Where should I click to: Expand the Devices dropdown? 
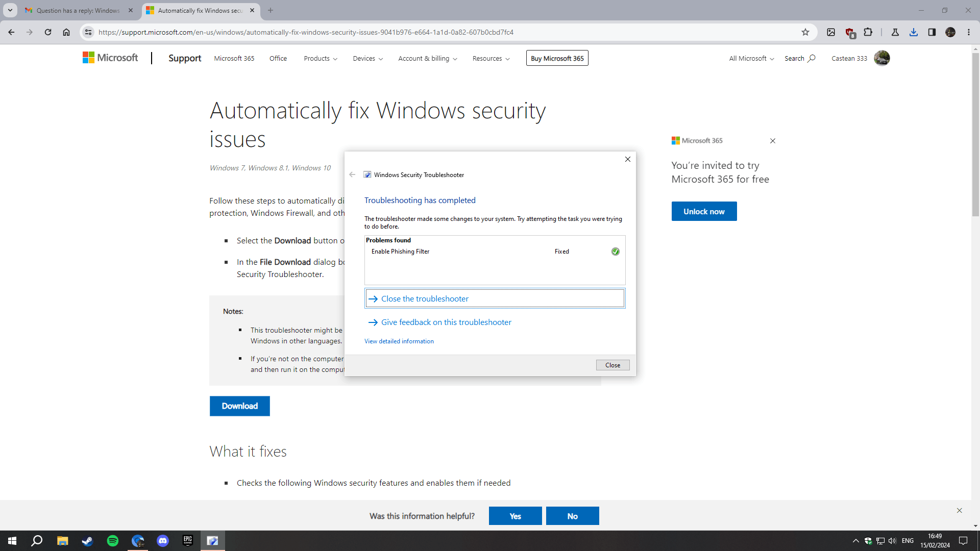[x=368, y=58]
